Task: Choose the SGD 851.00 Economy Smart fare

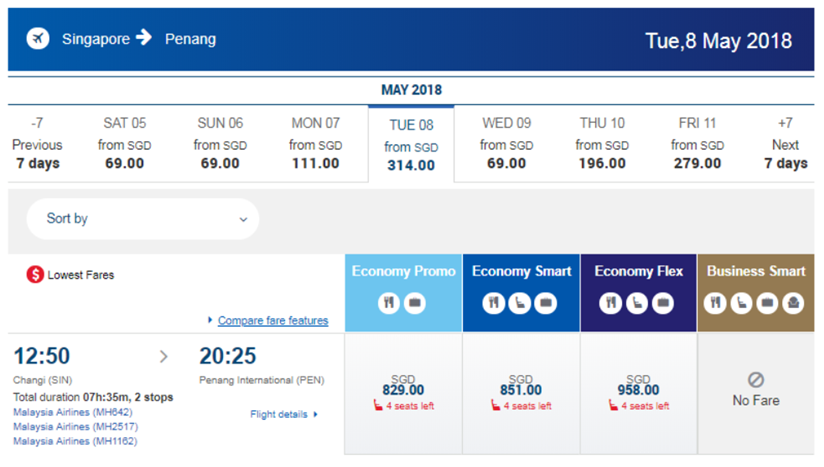Action: pos(521,393)
